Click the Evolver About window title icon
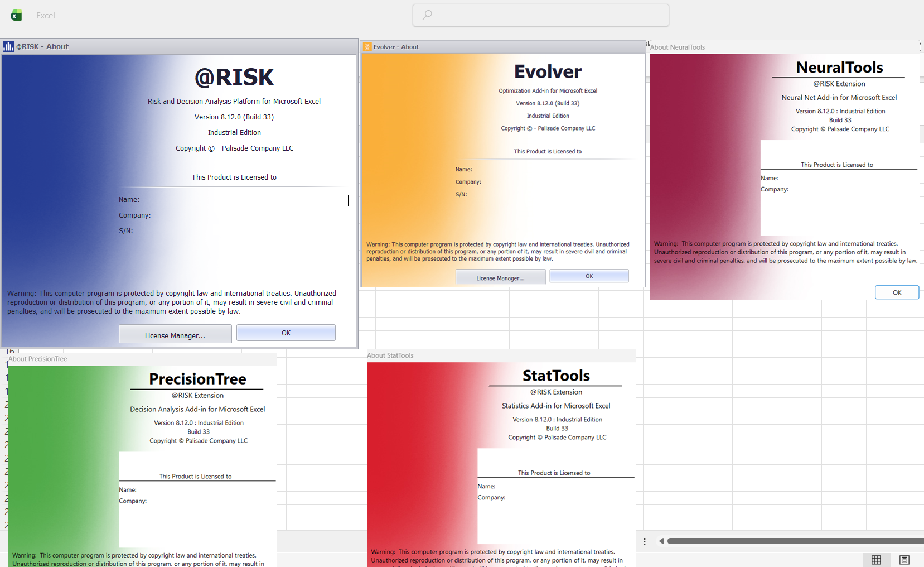The width and height of the screenshot is (924, 567). [367, 47]
